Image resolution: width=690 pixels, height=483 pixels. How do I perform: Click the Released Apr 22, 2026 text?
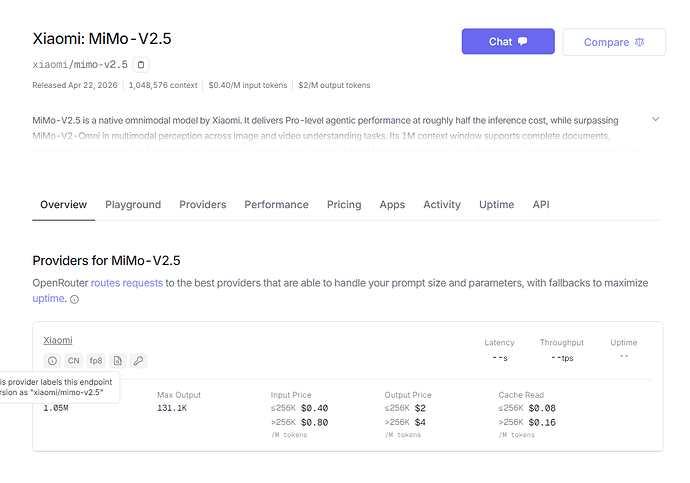click(75, 85)
